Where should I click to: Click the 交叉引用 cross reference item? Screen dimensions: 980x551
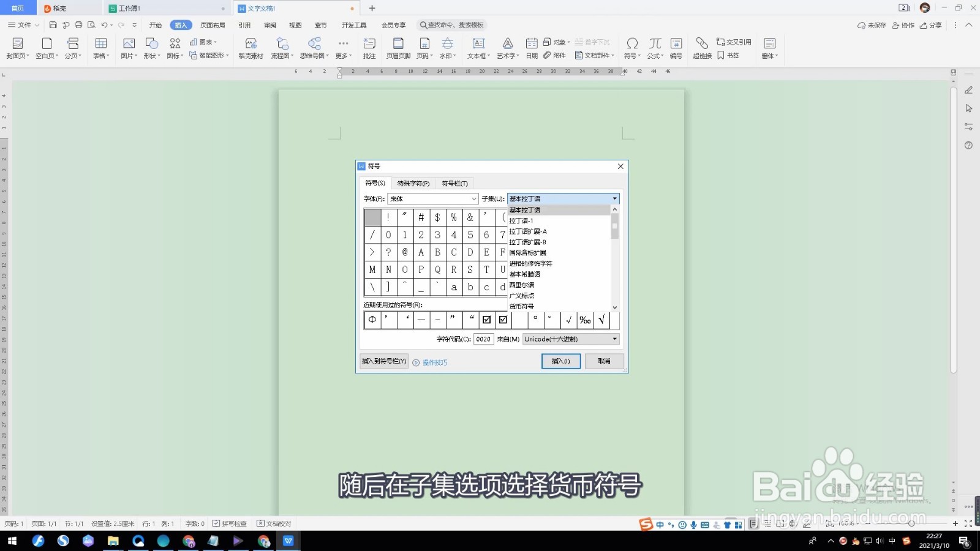[x=734, y=42]
